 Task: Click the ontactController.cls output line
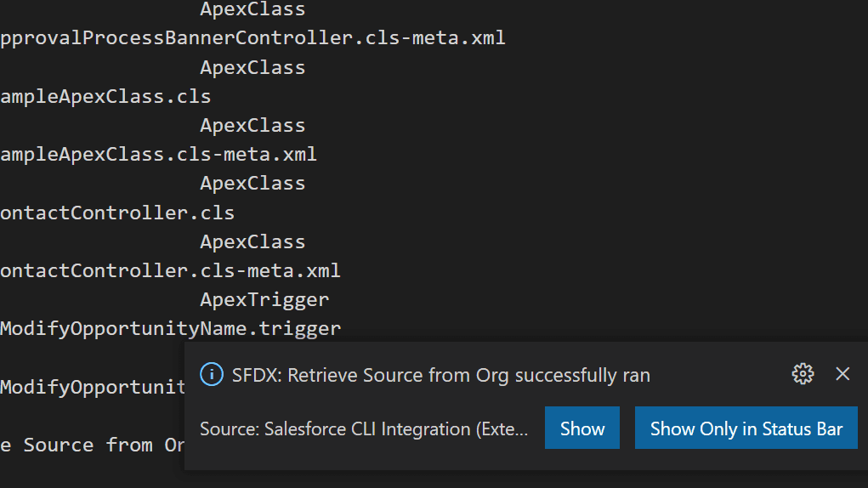click(x=117, y=213)
